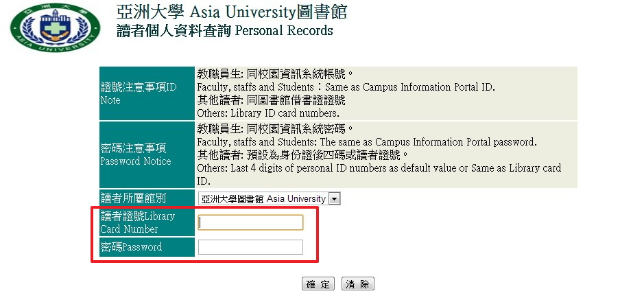Click the Campus Information Portal password sentence
644x300 pixels.
tap(366, 142)
